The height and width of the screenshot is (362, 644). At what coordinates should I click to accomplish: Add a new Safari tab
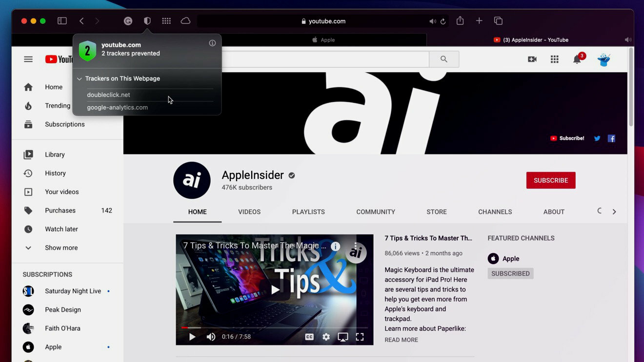click(479, 21)
